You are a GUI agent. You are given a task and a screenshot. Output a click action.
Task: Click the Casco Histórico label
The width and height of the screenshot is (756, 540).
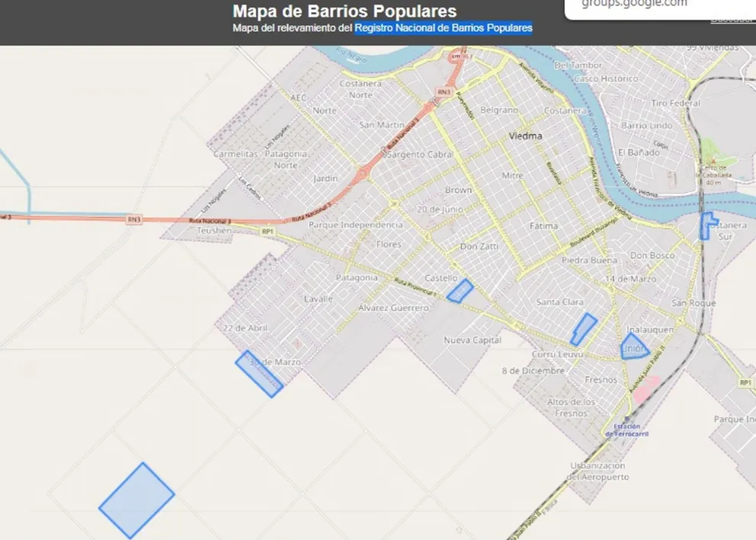(x=606, y=78)
